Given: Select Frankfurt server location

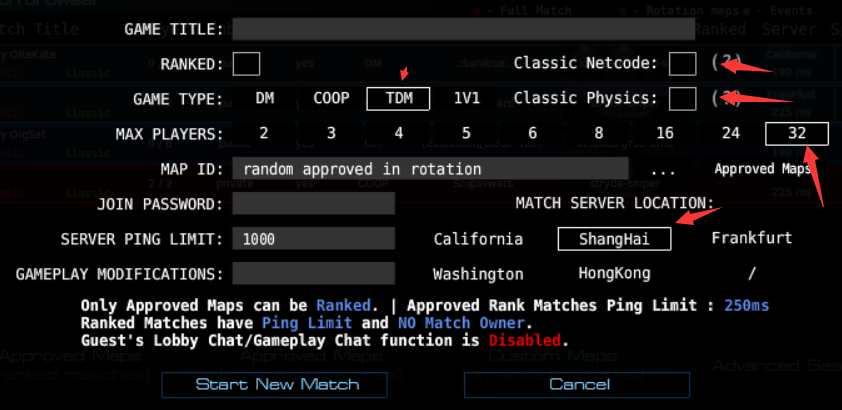Looking at the screenshot, I should pyautogui.click(x=751, y=239).
